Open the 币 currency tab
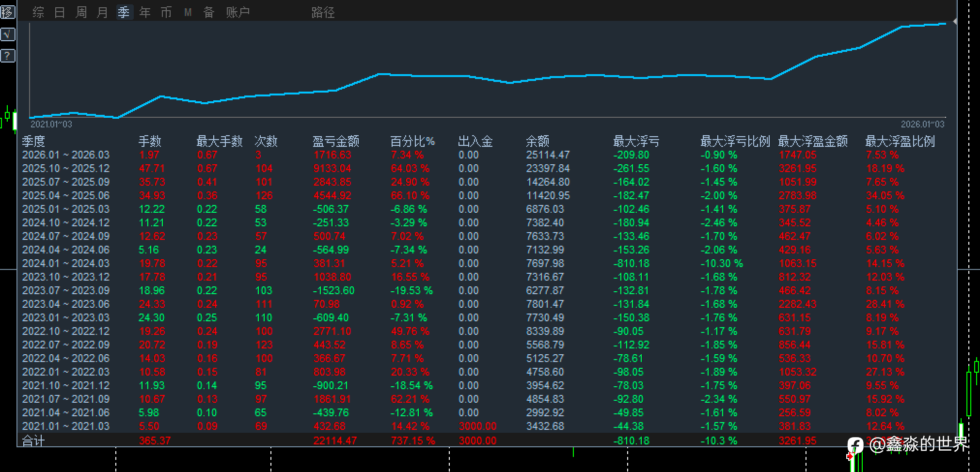This screenshot has height=472, width=980. coord(166,13)
